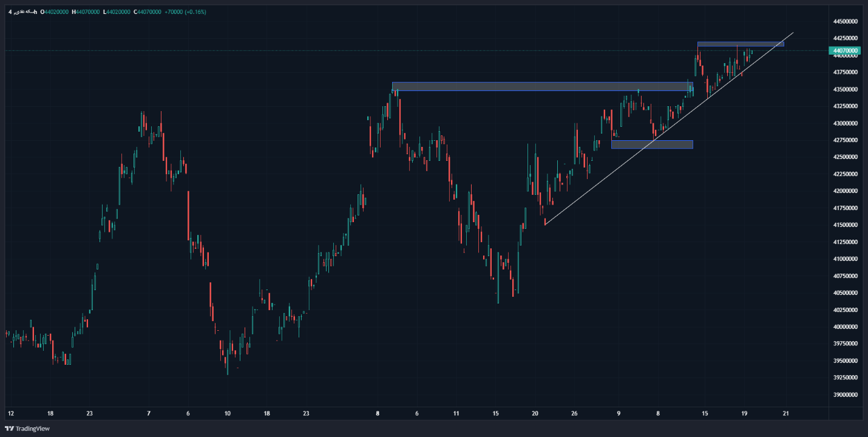Click the Open value in the OHLC legend
868x437 pixels.
coord(55,12)
